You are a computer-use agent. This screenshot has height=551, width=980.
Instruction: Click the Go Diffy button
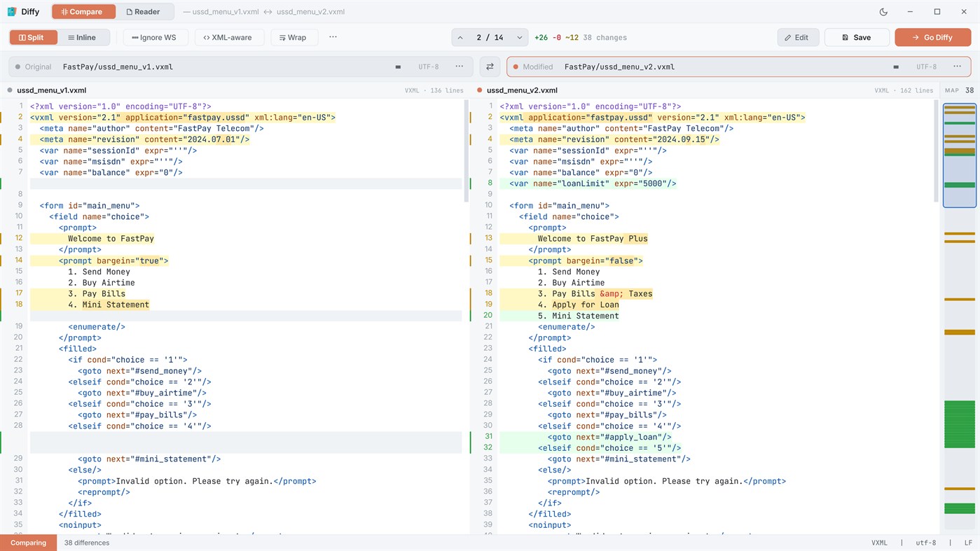click(x=932, y=38)
